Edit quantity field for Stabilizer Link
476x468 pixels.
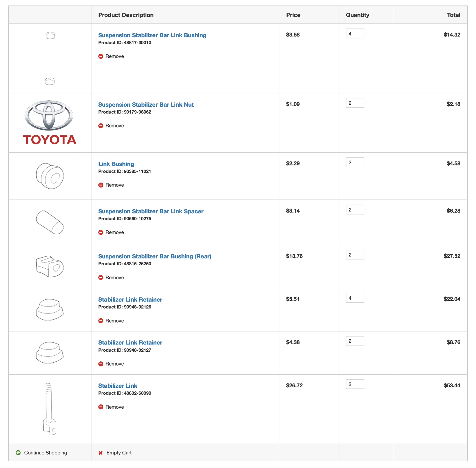(355, 384)
